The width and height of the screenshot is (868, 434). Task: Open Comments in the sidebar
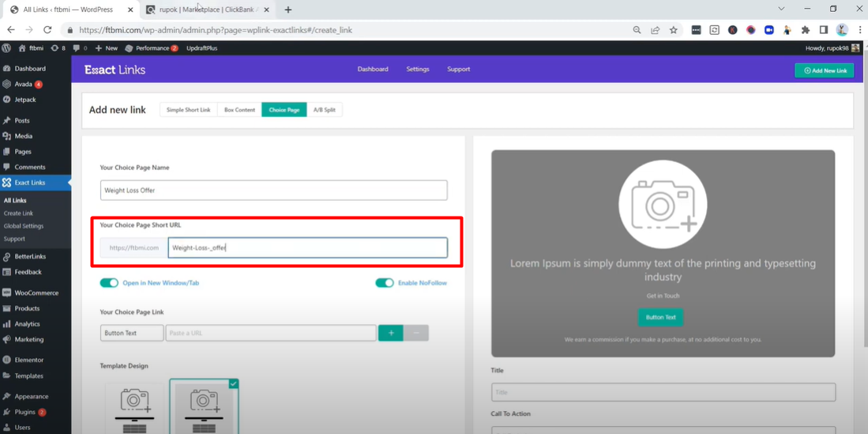[30, 167]
